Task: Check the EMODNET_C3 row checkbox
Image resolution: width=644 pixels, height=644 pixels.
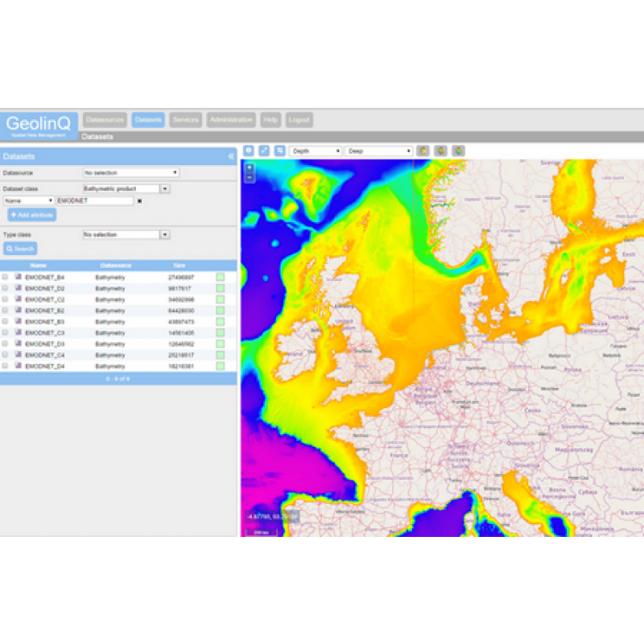Action: coord(5,332)
